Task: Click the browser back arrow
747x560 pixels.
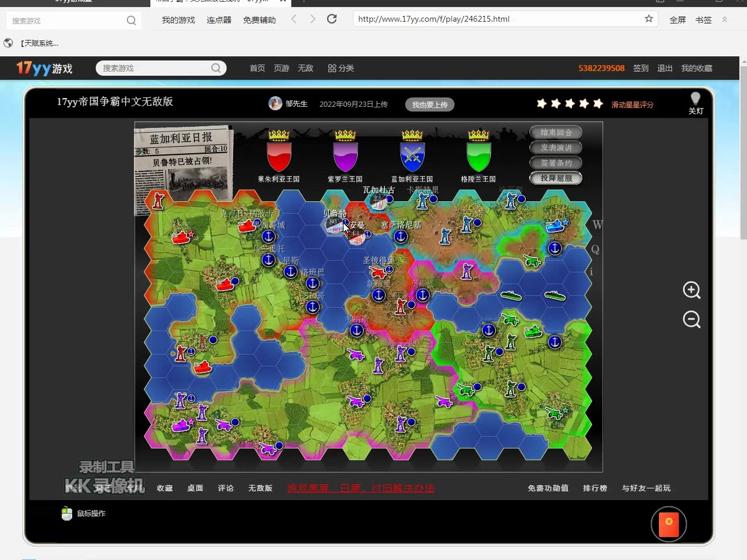Action: click(294, 19)
